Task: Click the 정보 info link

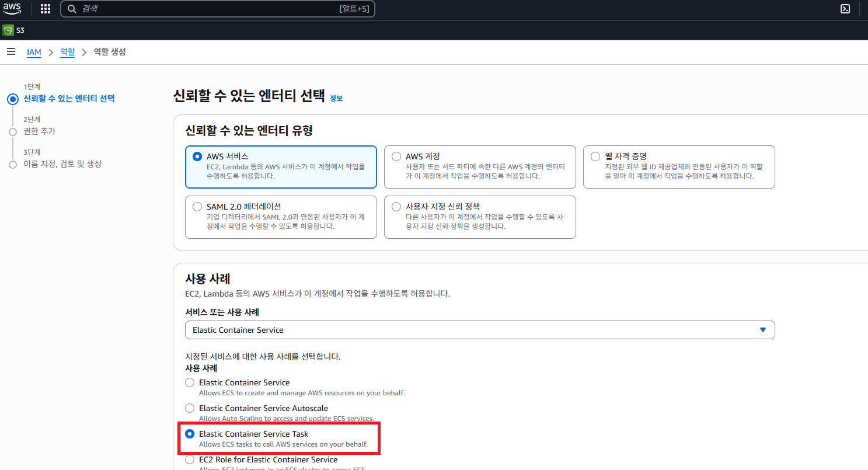Action: tap(336, 99)
